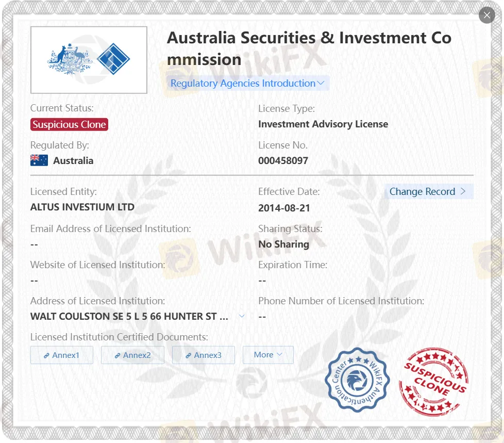The width and height of the screenshot is (504, 443).
Task: Open the Annex3 certified document
Action: (x=204, y=355)
